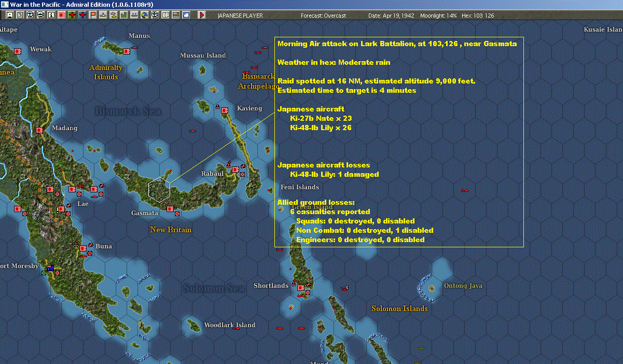This screenshot has width=623, height=364.
Task: Click the crosshair target toolbar icon
Action: click(x=155, y=15)
